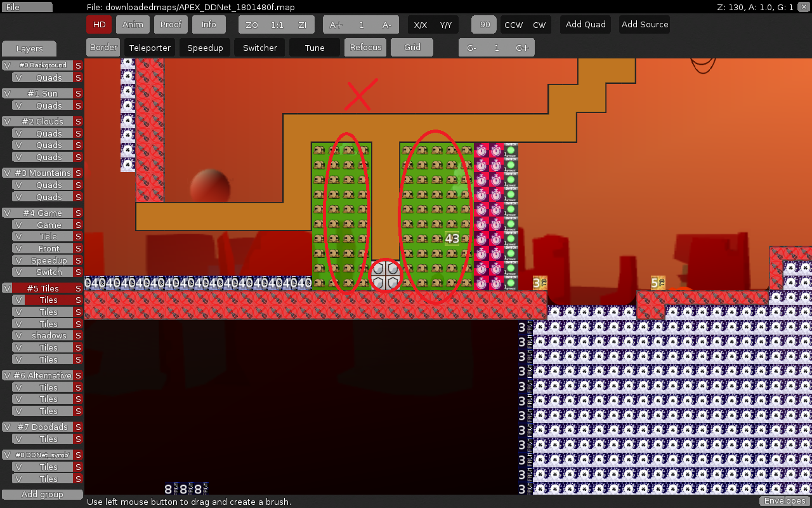Hide the #5 Tiles group
The height and width of the screenshot is (508, 812).
pyautogui.click(x=7, y=288)
